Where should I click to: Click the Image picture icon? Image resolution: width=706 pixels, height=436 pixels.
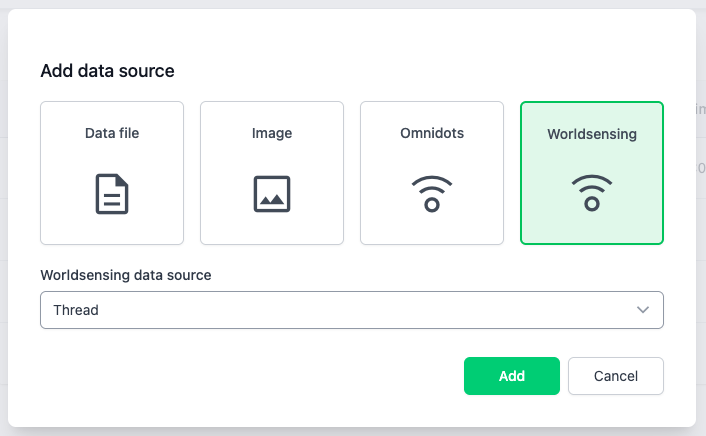click(272, 194)
